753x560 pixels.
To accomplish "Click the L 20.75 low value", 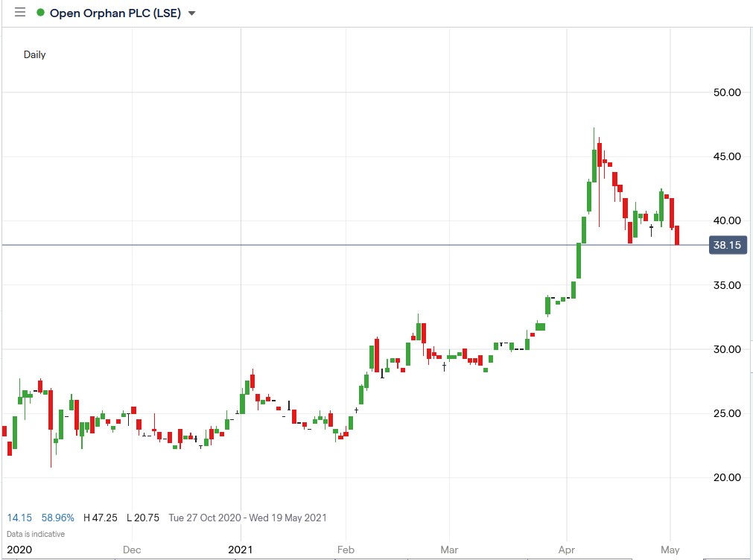I will click(143, 517).
